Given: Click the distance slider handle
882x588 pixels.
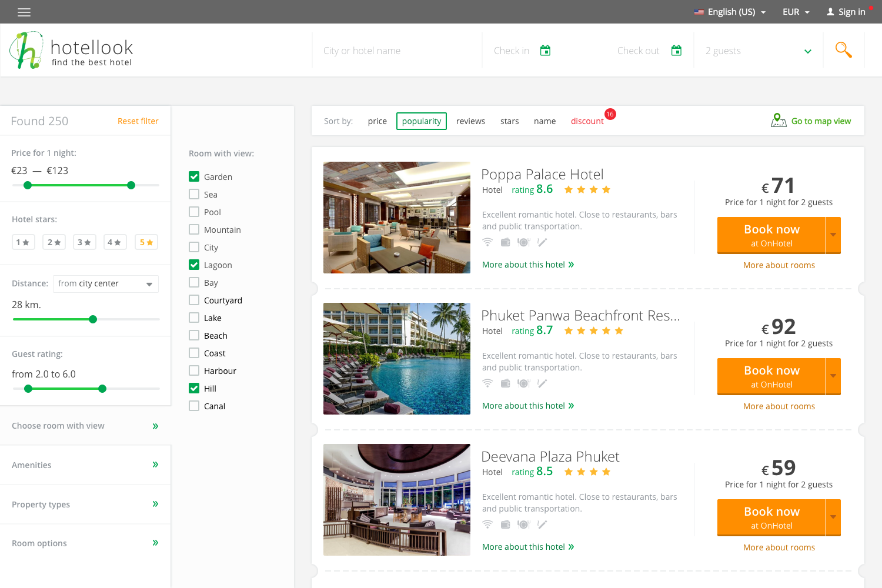Looking at the screenshot, I should point(93,319).
